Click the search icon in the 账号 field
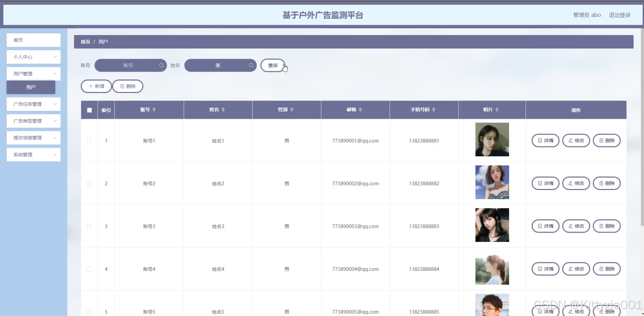This screenshot has width=644, height=316. click(x=161, y=65)
